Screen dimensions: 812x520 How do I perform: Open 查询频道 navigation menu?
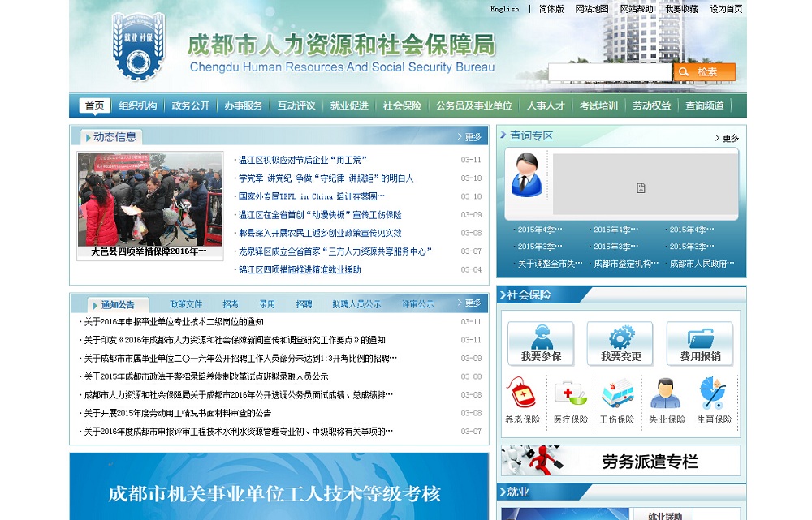pyautogui.click(x=704, y=105)
